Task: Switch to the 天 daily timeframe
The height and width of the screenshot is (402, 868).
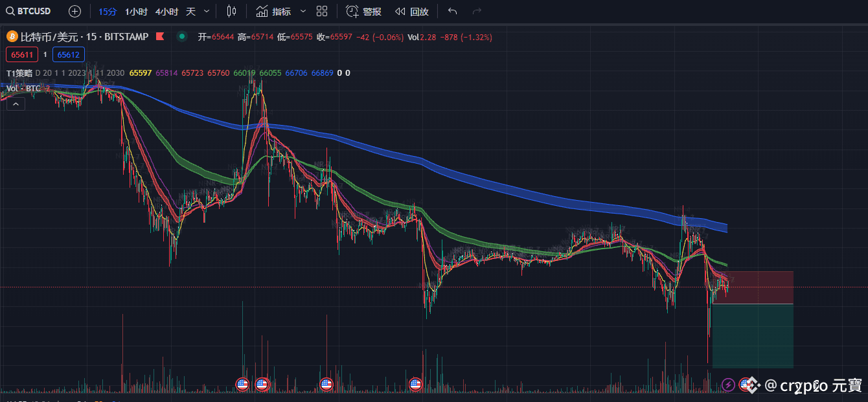Action: pos(190,11)
